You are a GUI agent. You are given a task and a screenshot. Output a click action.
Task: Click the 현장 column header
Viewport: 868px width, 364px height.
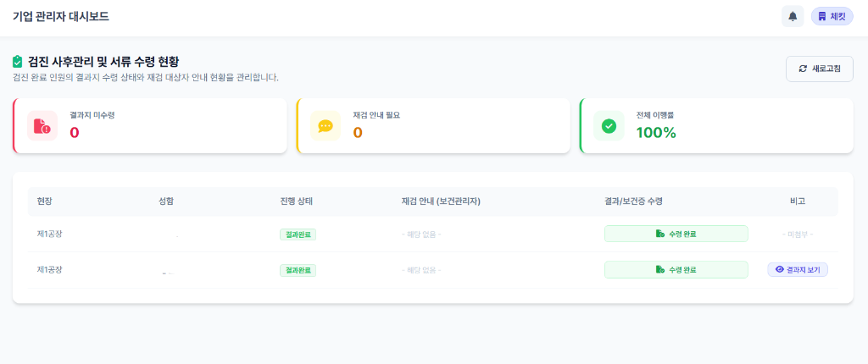click(x=45, y=201)
